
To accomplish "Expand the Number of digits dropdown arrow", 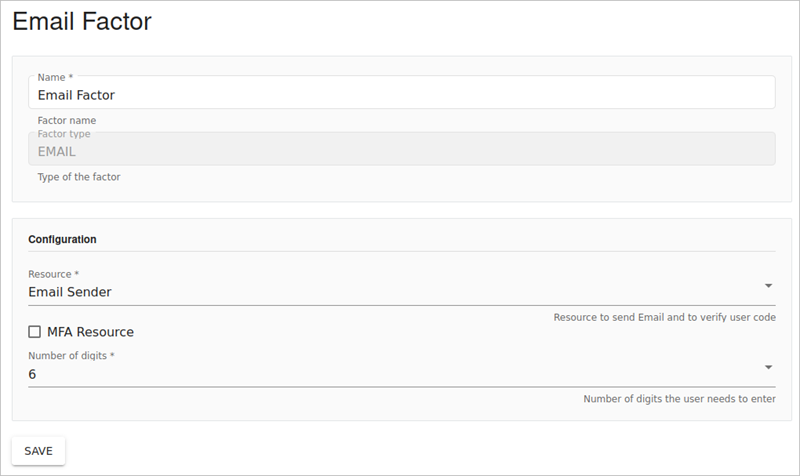I will 768,368.
